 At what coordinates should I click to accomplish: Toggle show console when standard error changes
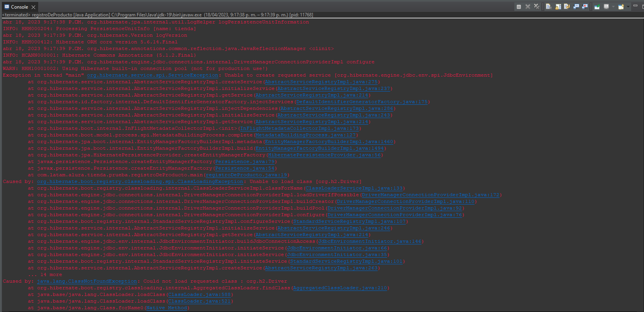point(585,7)
